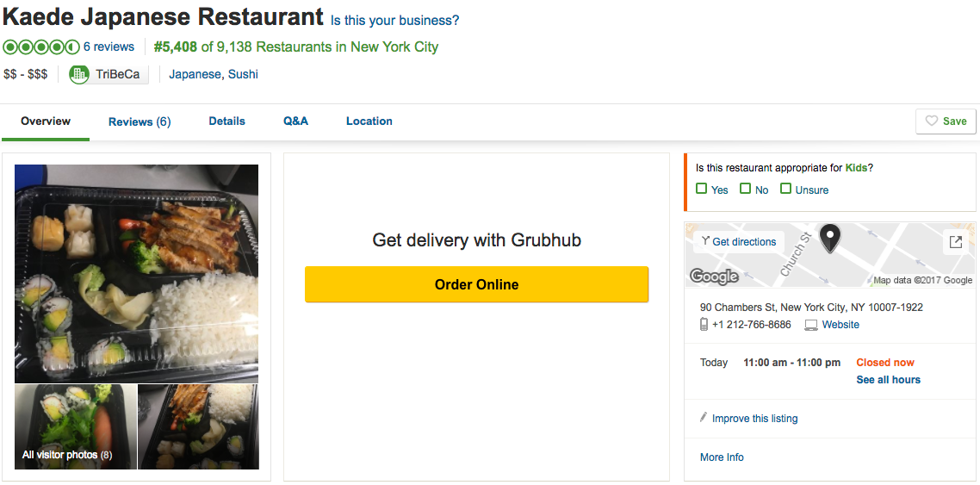Screen dimensions: 980x485
Task: Check the Yes box for Kids
Action: pyautogui.click(x=702, y=189)
